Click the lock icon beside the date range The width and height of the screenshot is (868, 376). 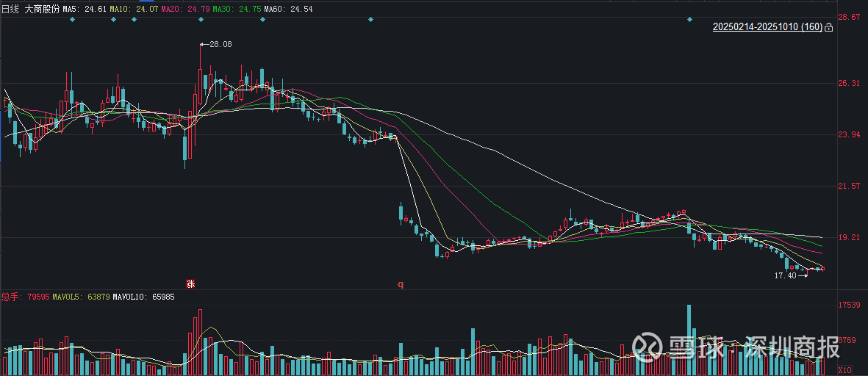coord(828,28)
